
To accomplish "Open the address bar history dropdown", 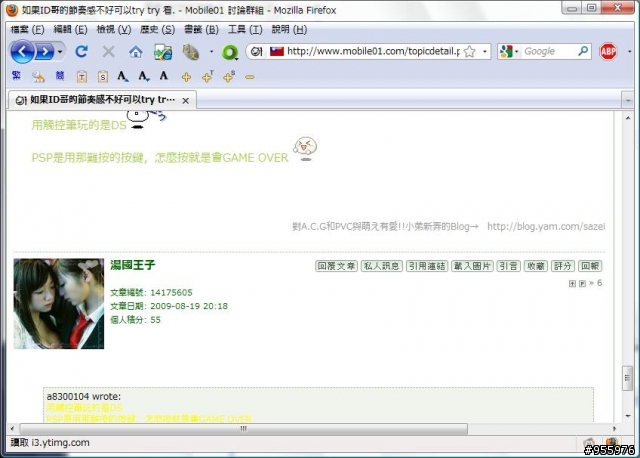I will (484, 51).
